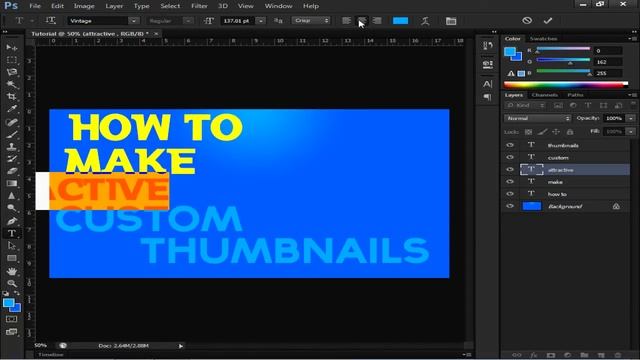Select the Path Selection tool
This screenshot has width=640, height=360.
11,246
